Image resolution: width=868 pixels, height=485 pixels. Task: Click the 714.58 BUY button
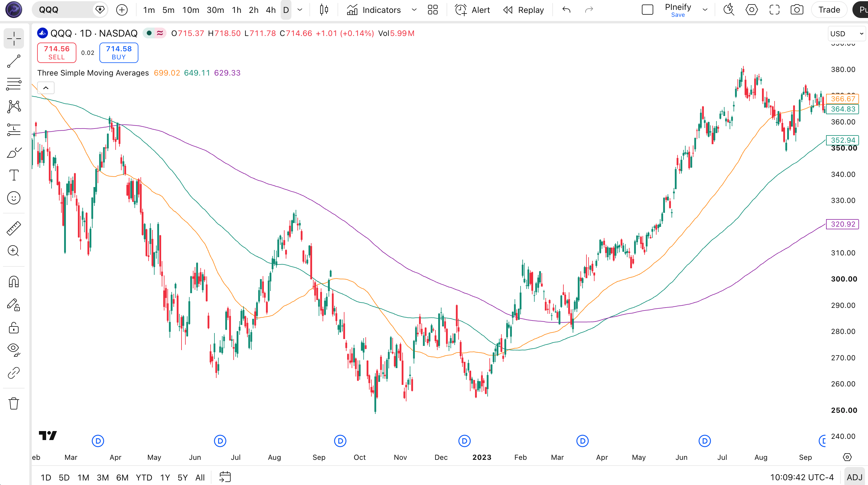119,53
